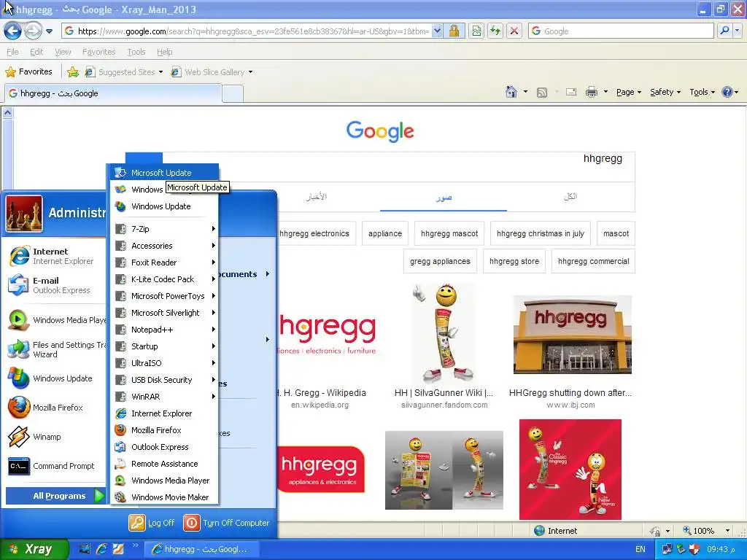Click the Favorites star button
The width and height of the screenshot is (747, 560).
[x=28, y=72]
